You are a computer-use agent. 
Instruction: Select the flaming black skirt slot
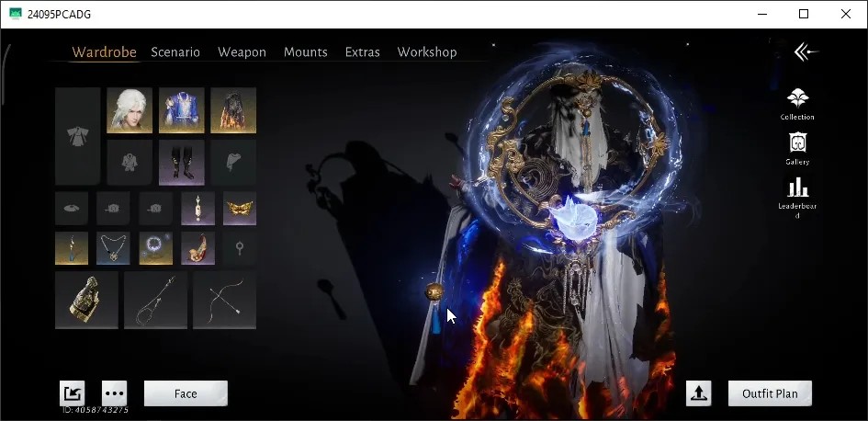click(x=233, y=110)
